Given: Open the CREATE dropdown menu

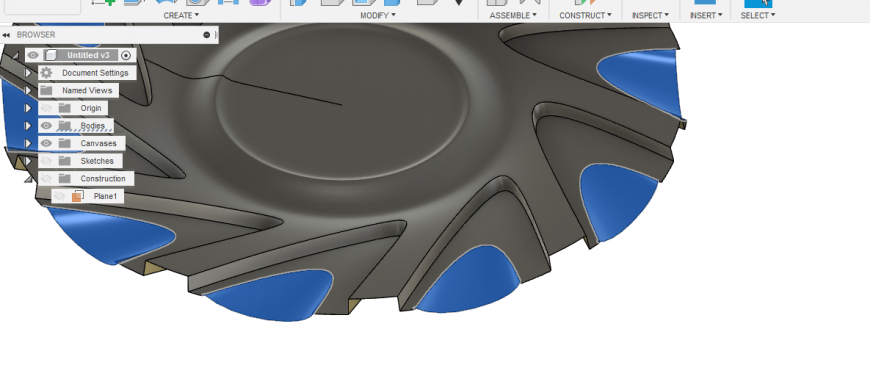Looking at the screenshot, I should pos(181,16).
